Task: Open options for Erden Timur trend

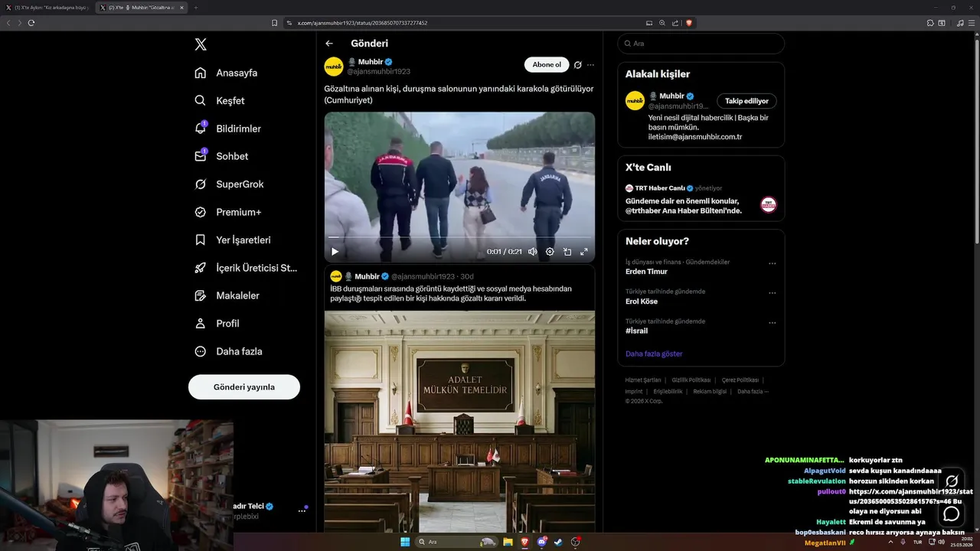Action: click(772, 263)
